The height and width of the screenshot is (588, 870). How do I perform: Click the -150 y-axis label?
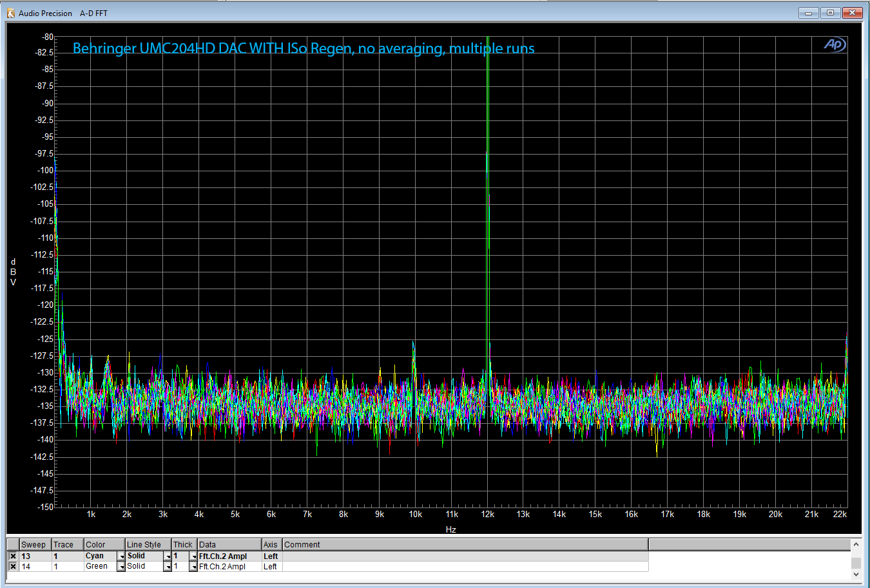pos(45,507)
